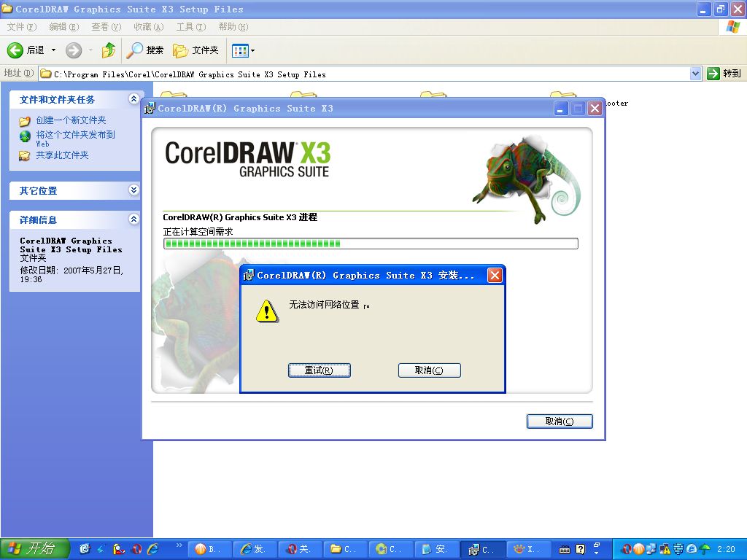This screenshot has height=560, width=747.
Task: Click Retry 重试(R) in the error dialog
Action: tap(320, 370)
